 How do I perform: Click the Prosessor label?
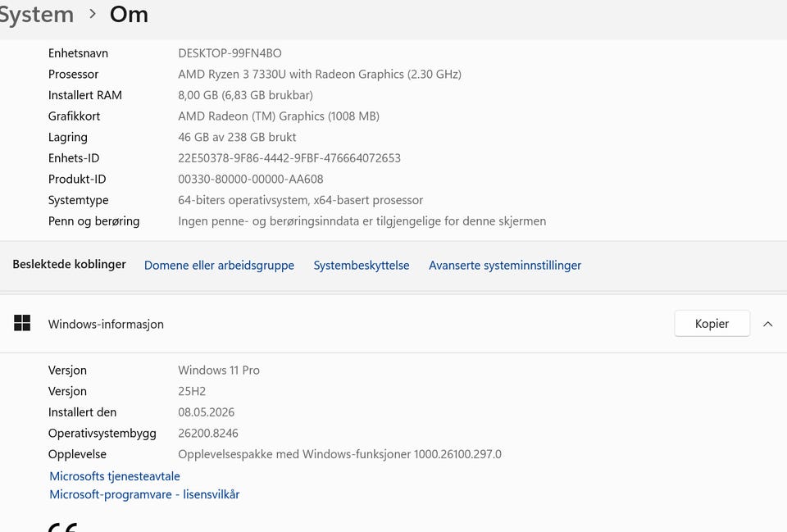(x=73, y=75)
